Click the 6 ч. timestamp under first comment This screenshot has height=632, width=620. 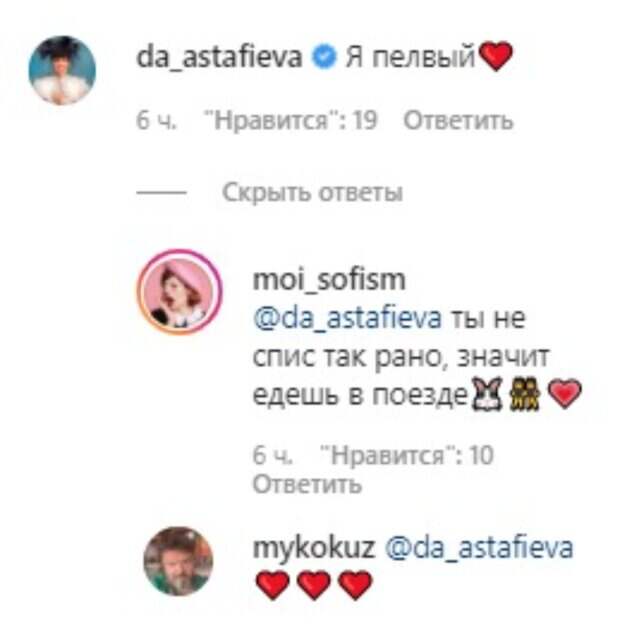156,120
